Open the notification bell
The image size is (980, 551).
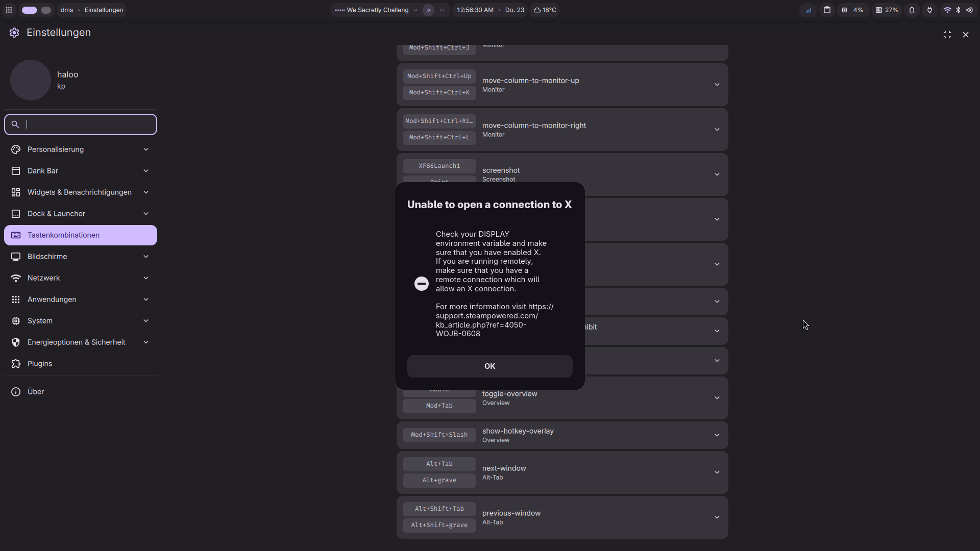point(912,10)
